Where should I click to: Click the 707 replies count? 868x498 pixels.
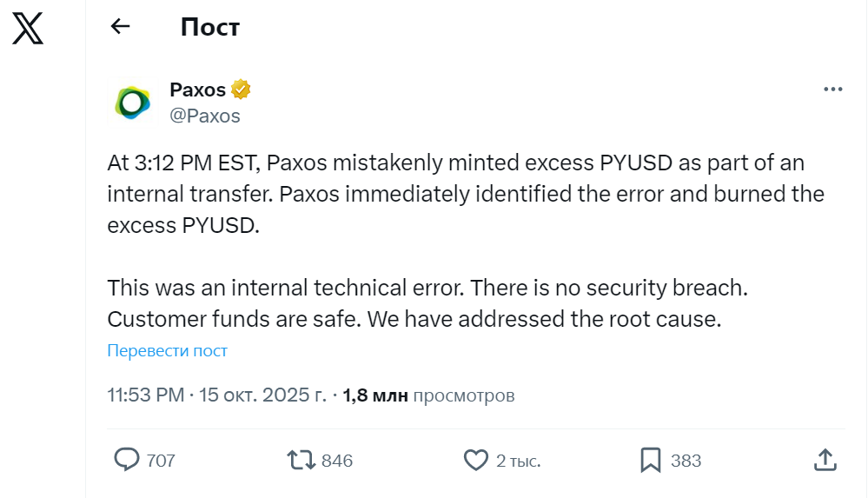(161, 461)
